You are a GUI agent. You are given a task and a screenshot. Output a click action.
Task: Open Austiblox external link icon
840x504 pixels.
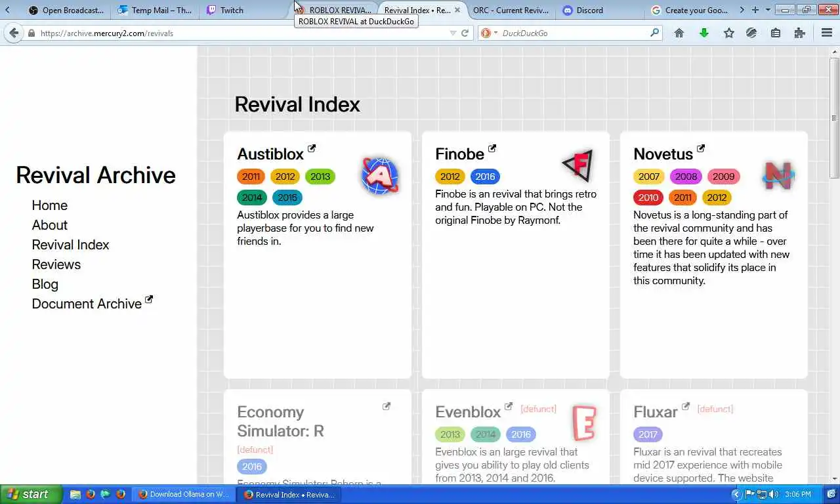[312, 148]
